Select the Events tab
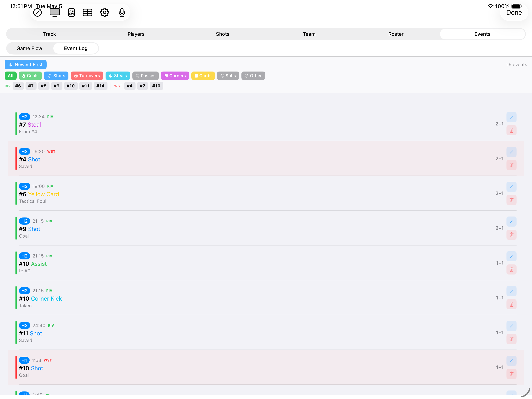 coord(483,34)
